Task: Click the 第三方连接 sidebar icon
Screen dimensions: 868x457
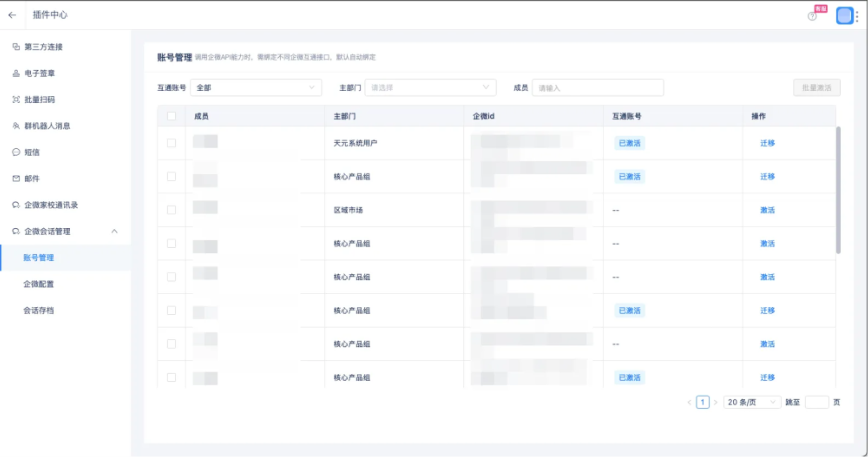Action: pyautogui.click(x=16, y=46)
